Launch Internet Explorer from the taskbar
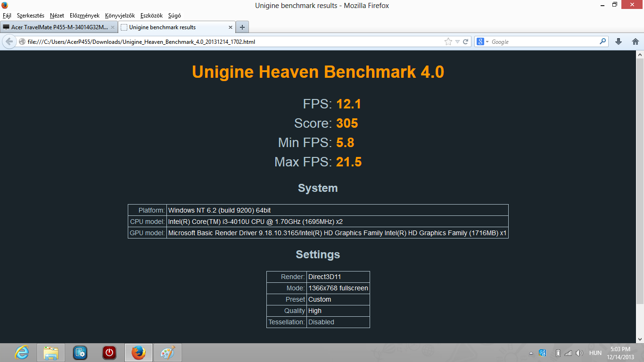Viewport: 644px width, 362px height. coord(22,353)
